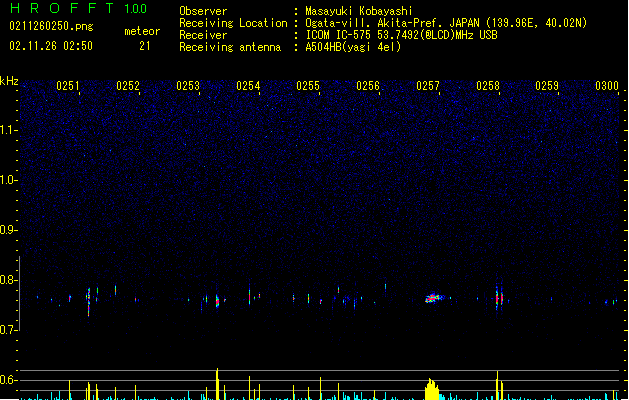The width and height of the screenshot is (629, 400).
Task: Click the tallest yellow power peak near 0253
Action: pos(217,384)
